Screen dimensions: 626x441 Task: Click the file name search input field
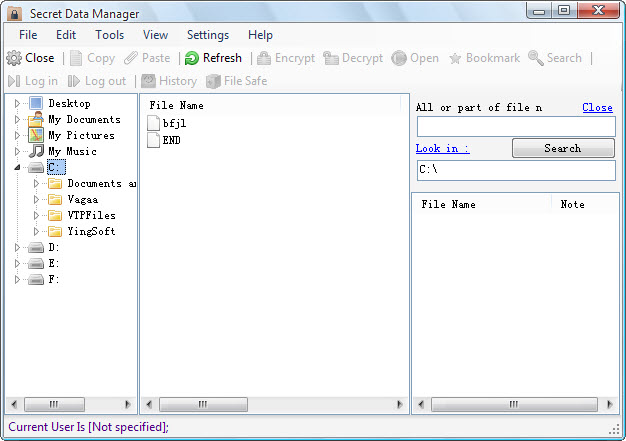pyautogui.click(x=516, y=127)
